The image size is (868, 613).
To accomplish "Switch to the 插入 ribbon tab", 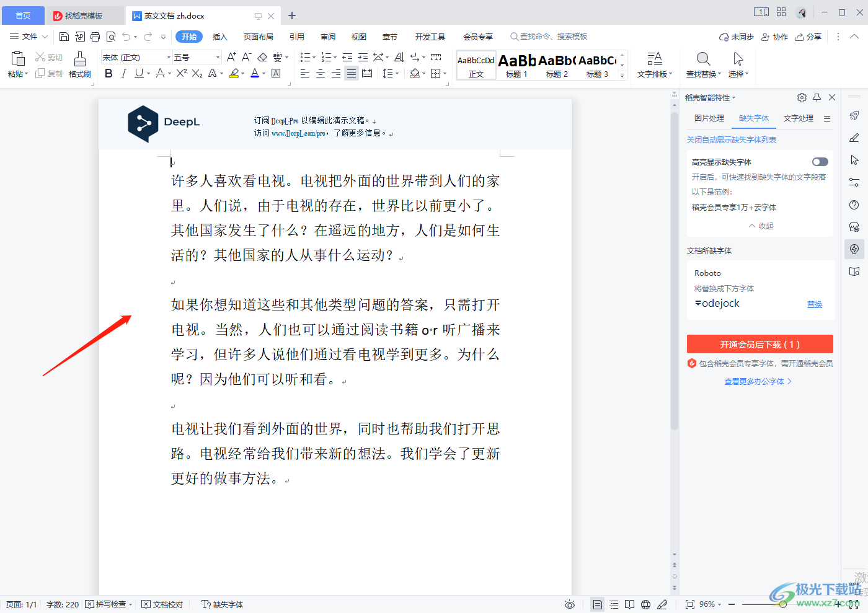I will (220, 36).
